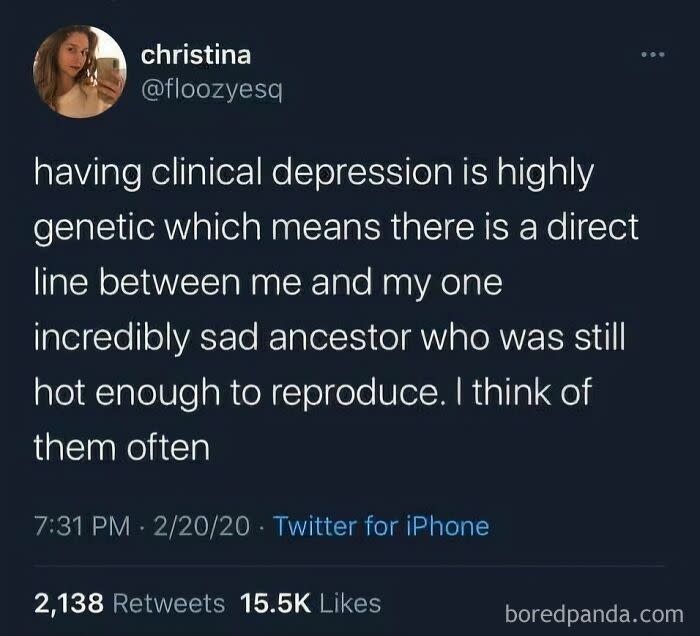Click the phrase "line between me"
This screenshot has width=700, height=636.
[x=164, y=283]
